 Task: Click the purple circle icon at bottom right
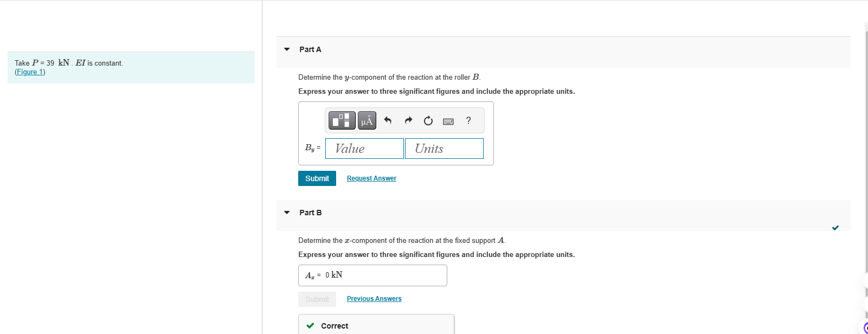click(x=865, y=327)
